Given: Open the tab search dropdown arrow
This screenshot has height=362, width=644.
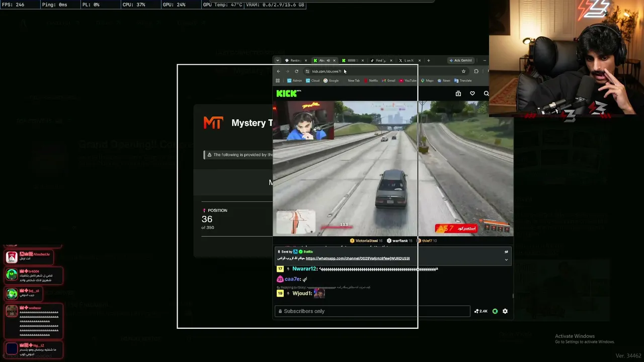Looking at the screenshot, I should click(277, 60).
